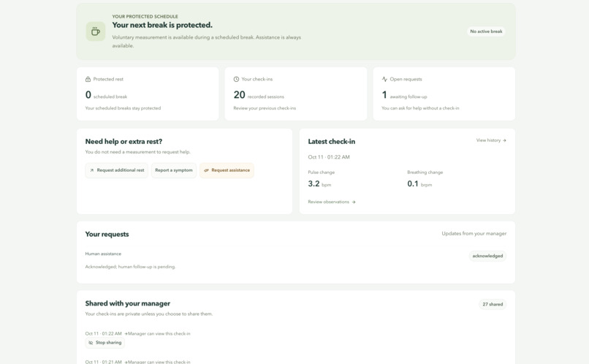Screen dimensions: 589x364
Task: Open the Review observations link
Action: (x=332, y=202)
